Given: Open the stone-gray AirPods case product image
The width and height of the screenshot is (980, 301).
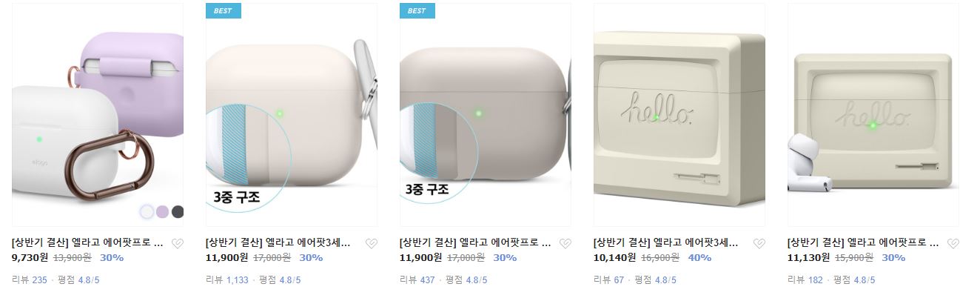Looking at the screenshot, I should [x=486, y=115].
